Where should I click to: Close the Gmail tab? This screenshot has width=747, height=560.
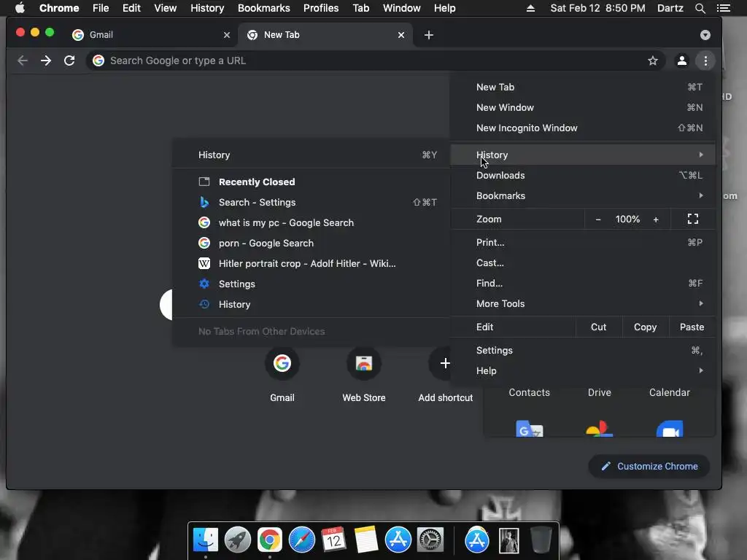227,35
